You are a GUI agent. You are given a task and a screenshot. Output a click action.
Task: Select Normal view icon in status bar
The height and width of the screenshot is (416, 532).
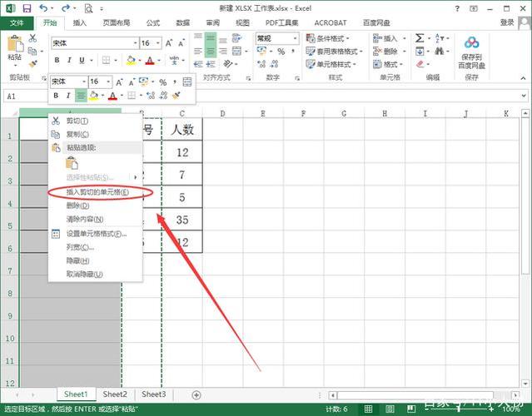(x=369, y=409)
